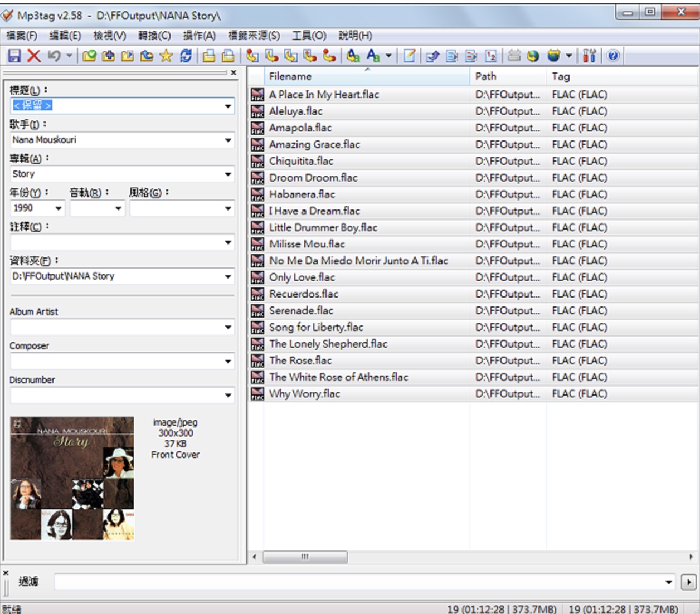700x614 pixels.
Task: Select the file A Place In My Heart.flac
Action: click(324, 95)
